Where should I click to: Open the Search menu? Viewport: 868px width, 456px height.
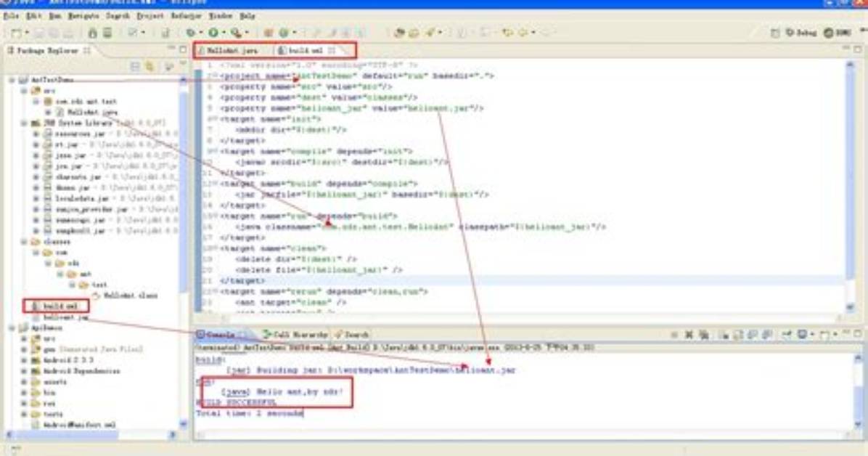[x=118, y=16]
